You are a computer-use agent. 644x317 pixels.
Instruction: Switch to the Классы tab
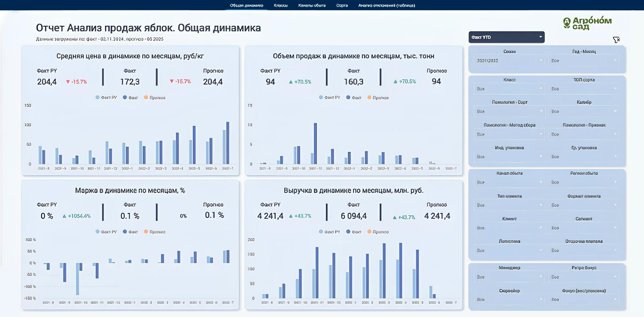click(x=281, y=5)
